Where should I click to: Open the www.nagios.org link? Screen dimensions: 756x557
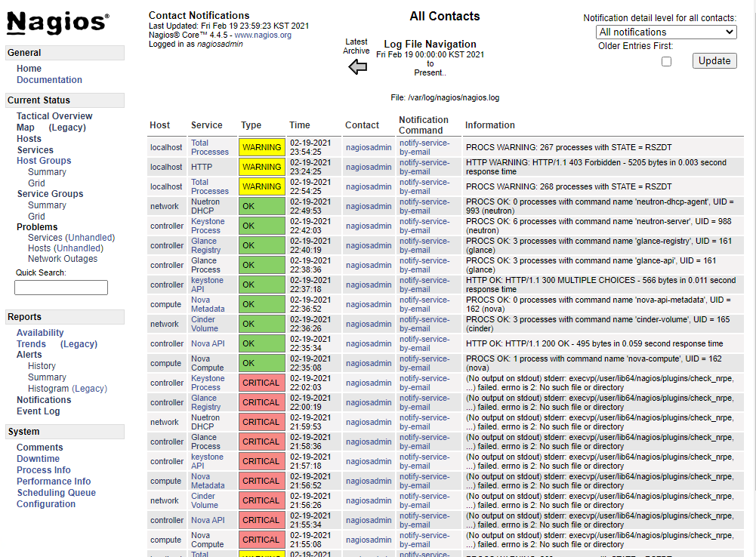pyautogui.click(x=263, y=35)
